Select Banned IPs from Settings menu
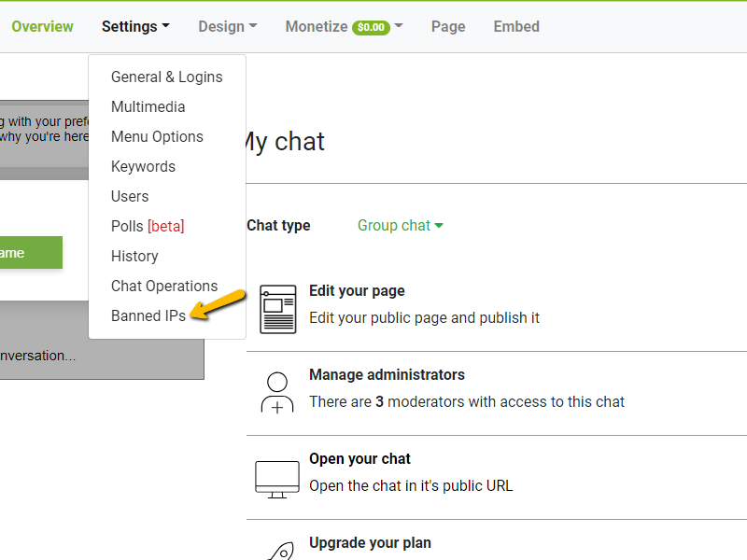 [148, 315]
